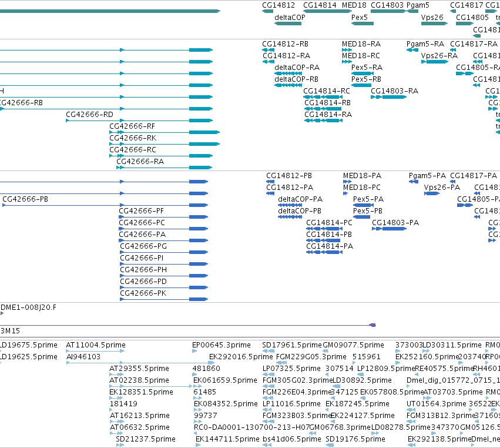Click polypeptide Pgam5-PA

(x=427, y=176)
